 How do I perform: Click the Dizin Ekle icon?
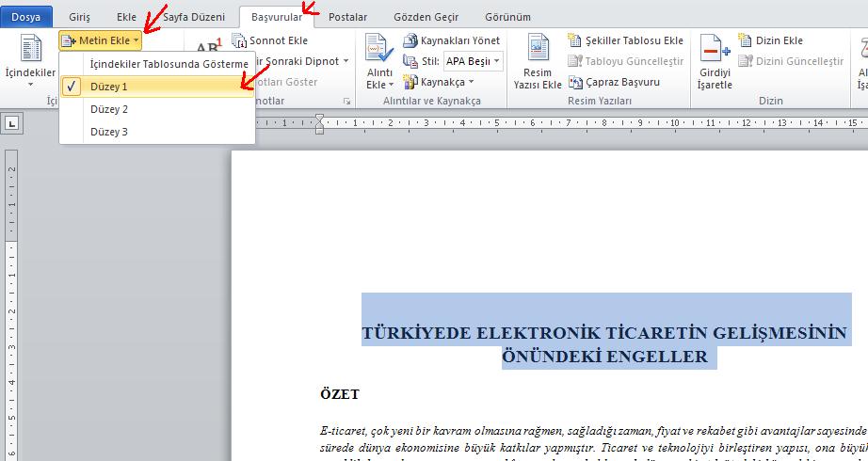pos(745,40)
